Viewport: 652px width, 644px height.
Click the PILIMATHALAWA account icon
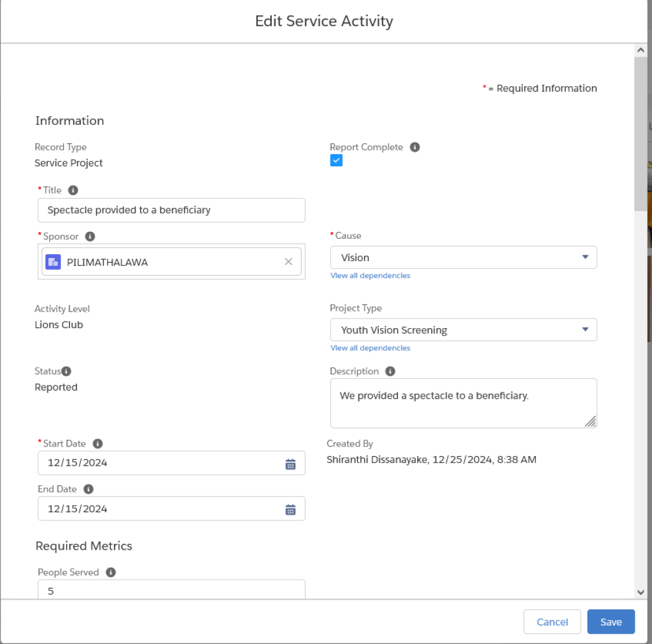(53, 262)
